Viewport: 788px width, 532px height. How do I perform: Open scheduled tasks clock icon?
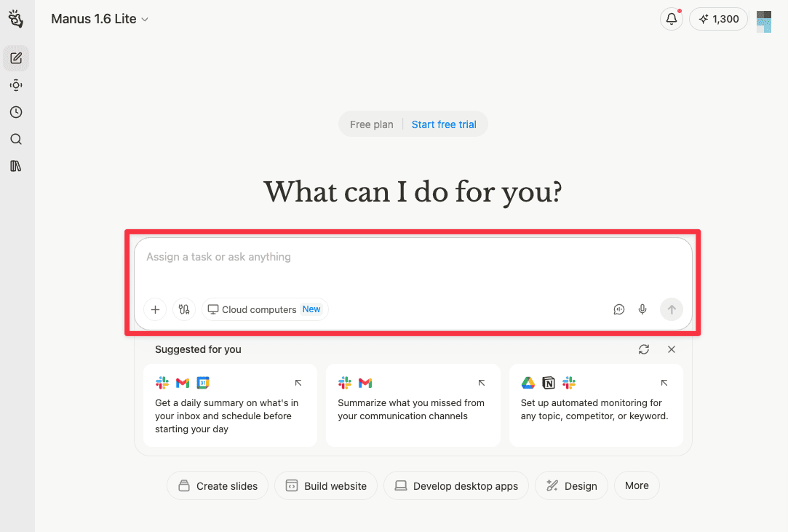16,112
